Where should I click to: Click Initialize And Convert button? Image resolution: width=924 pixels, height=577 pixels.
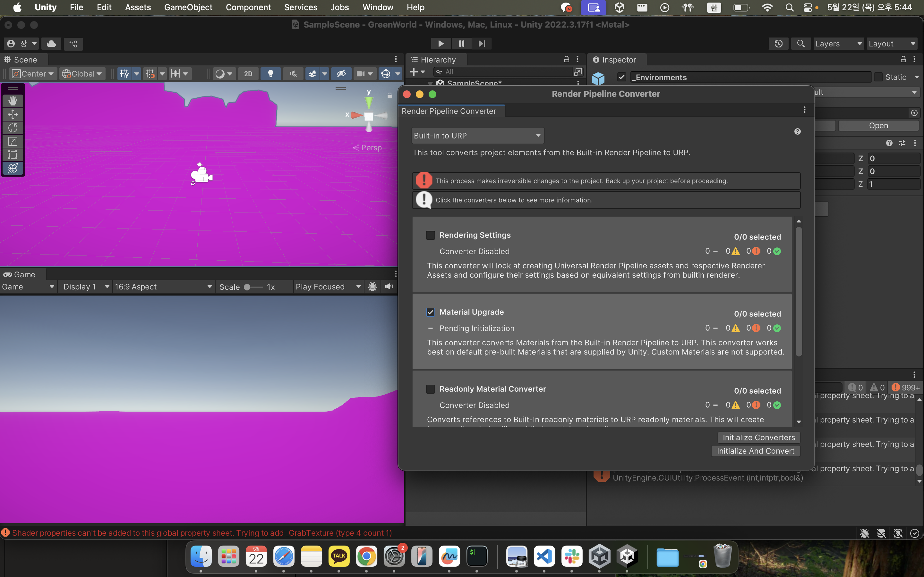pyautogui.click(x=755, y=451)
